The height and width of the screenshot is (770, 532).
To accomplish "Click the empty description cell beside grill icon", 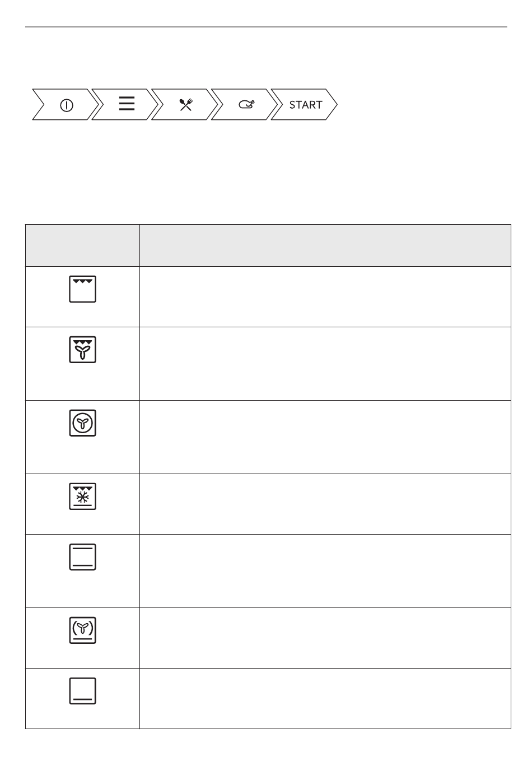I will click(325, 296).
